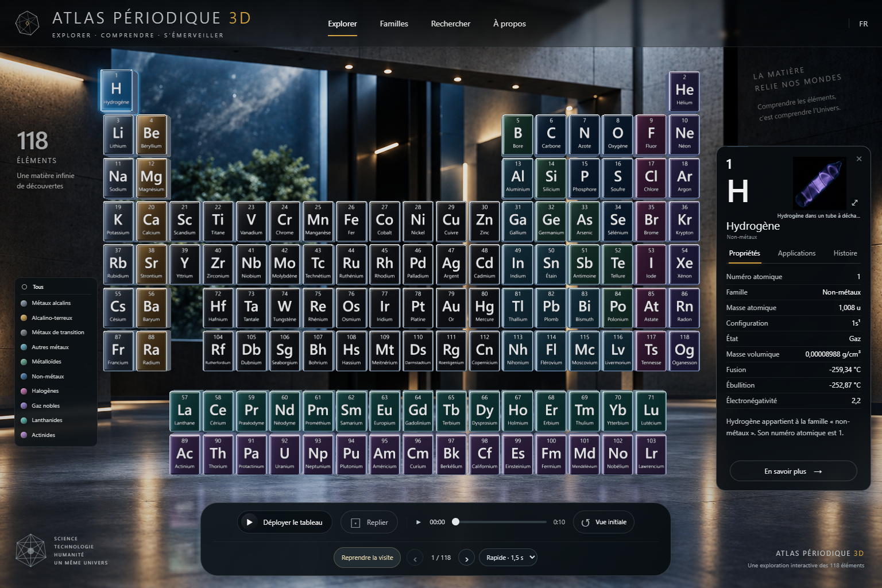
Task: Open the Familles menu
Action: [394, 24]
